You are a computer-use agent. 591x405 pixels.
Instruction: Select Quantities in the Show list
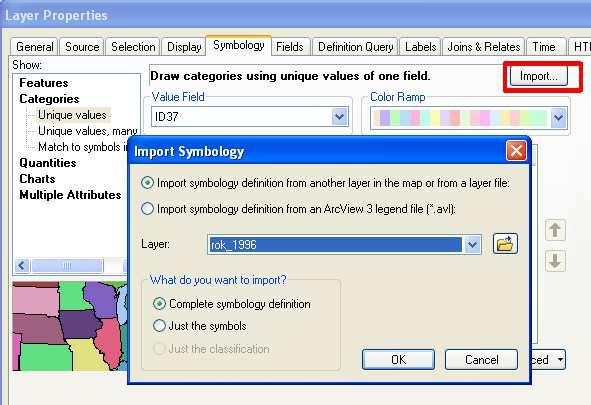click(48, 163)
